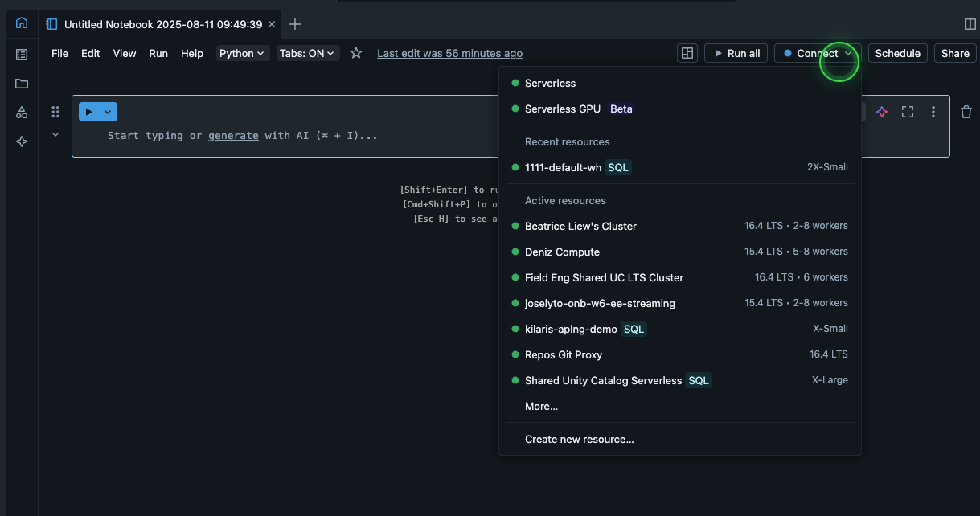980x516 pixels.
Task: Click the Active resources heading
Action: pyautogui.click(x=565, y=200)
